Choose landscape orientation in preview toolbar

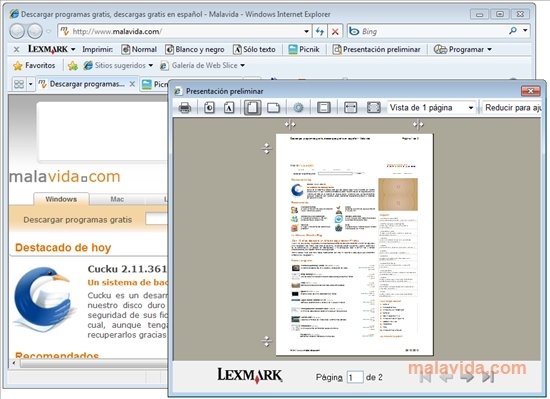pos(273,108)
